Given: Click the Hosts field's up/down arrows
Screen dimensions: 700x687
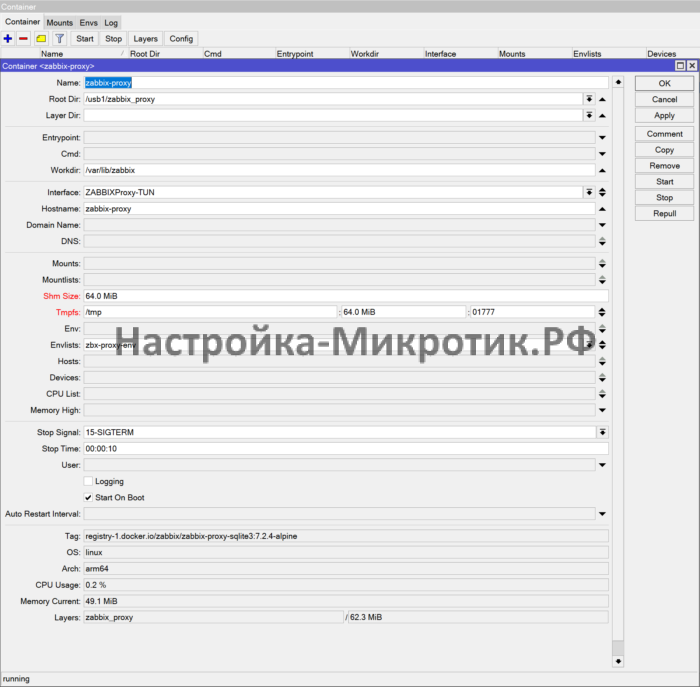Looking at the screenshot, I should click(x=602, y=361).
